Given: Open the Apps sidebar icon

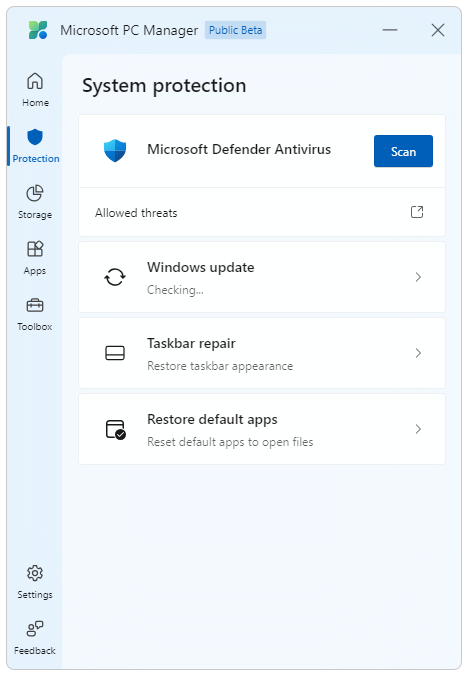Looking at the screenshot, I should pyautogui.click(x=35, y=249).
